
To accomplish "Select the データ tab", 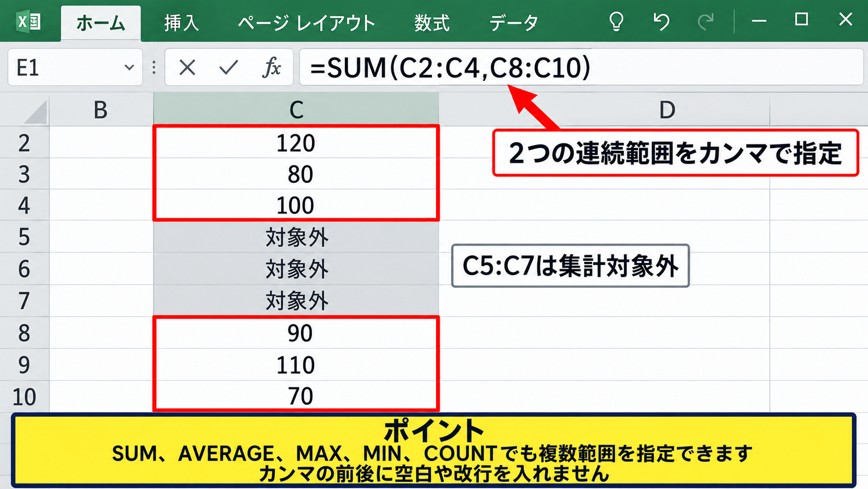I will pos(513,23).
